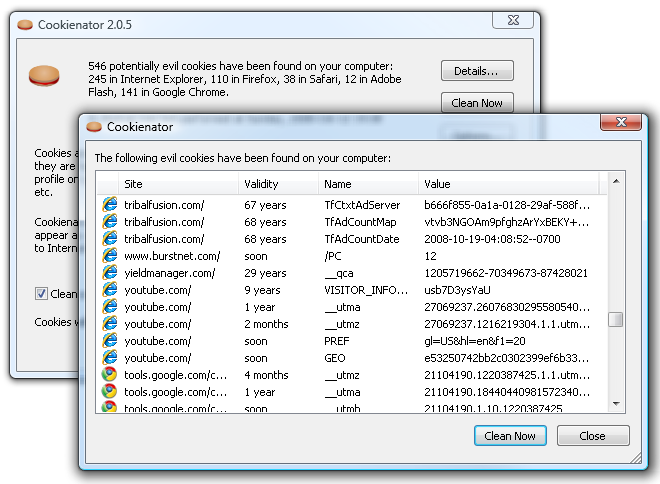660x484 pixels.
Task: Click the 29 years validity cell
Action: [265, 273]
